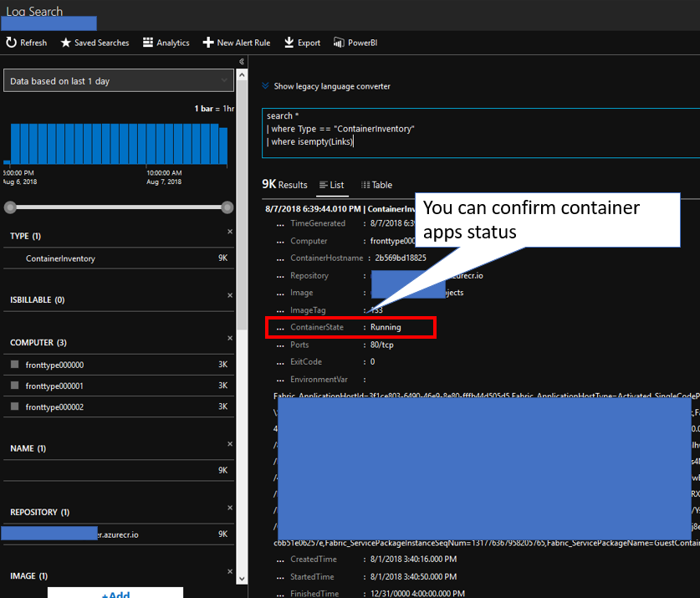Click the +Add button
700x598 pixels.
point(115,593)
